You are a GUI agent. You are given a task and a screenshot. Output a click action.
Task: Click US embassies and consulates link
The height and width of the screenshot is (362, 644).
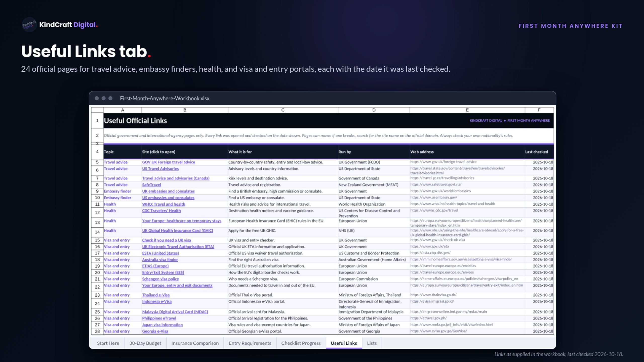click(168, 198)
